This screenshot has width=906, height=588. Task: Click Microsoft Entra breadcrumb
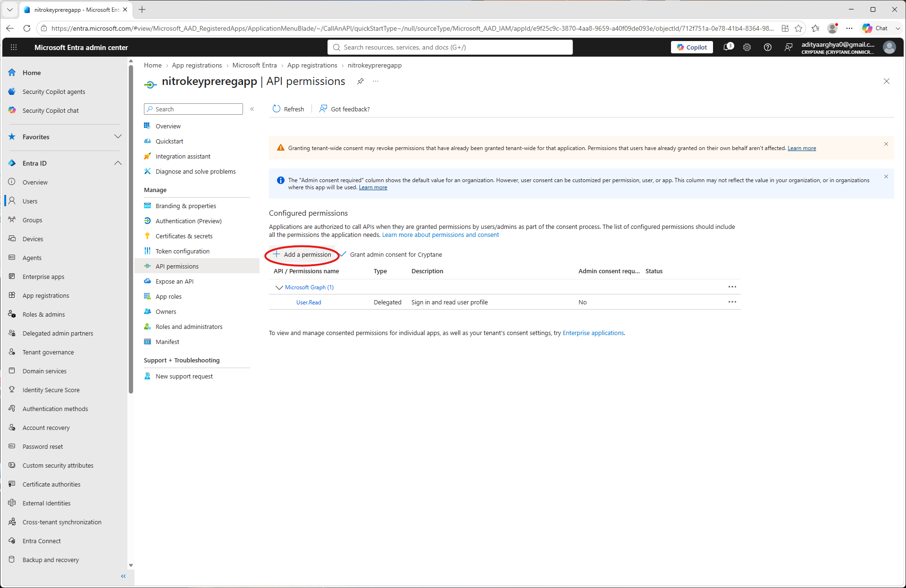254,66
